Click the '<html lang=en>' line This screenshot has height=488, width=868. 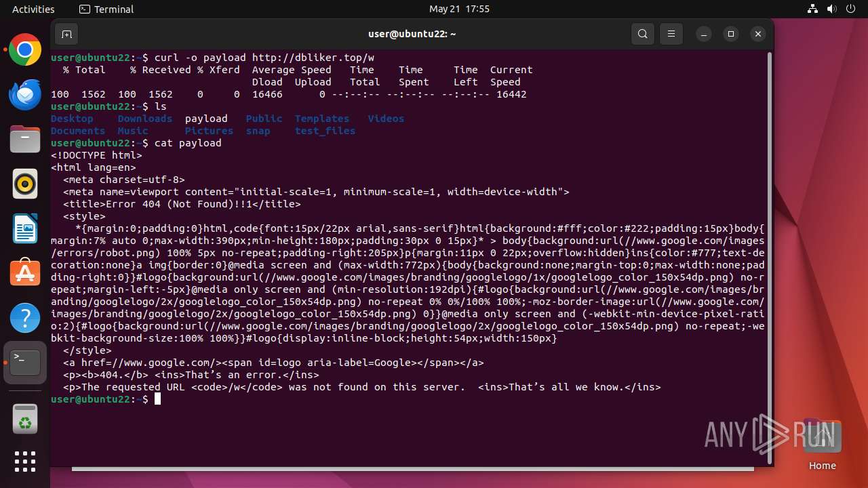coord(94,167)
